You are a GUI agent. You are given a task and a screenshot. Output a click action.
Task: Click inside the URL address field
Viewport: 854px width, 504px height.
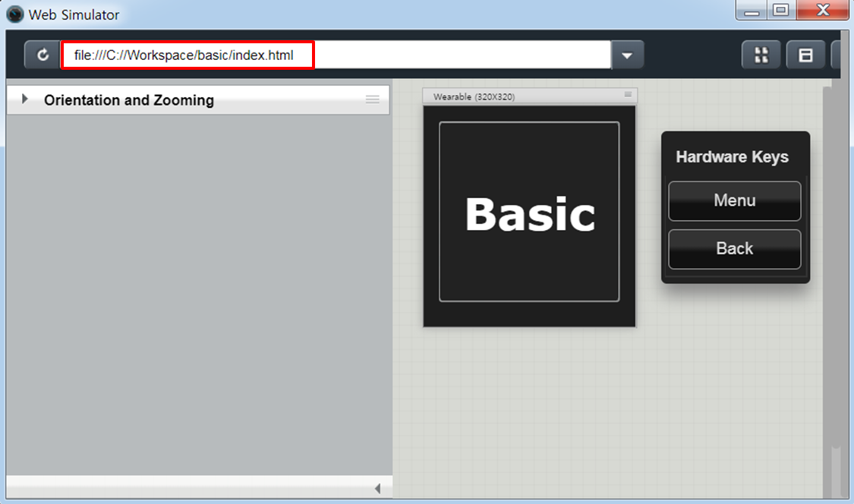(x=304, y=54)
